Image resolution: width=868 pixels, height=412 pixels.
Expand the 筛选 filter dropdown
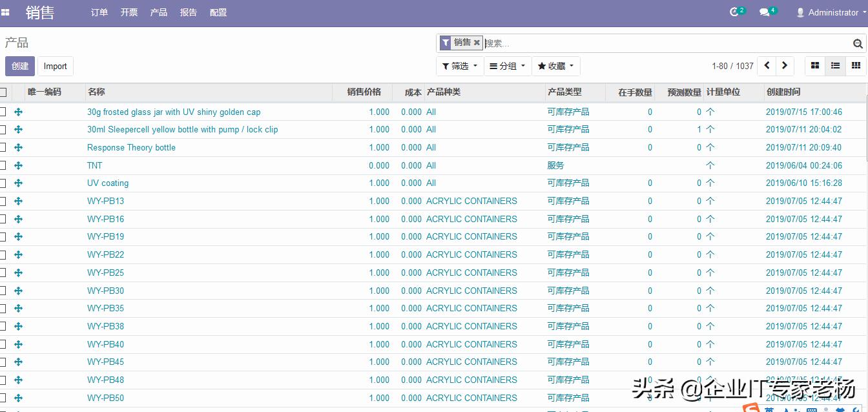click(x=460, y=66)
